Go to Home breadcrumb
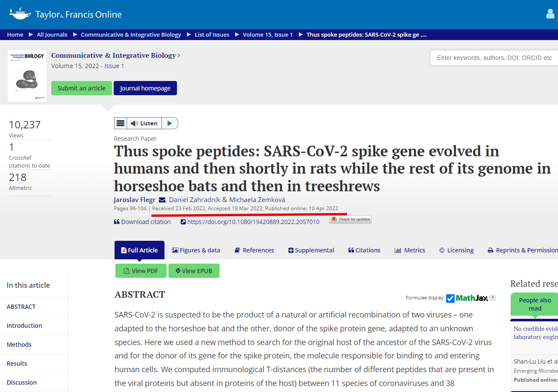This screenshot has height=392, width=558. tap(15, 34)
